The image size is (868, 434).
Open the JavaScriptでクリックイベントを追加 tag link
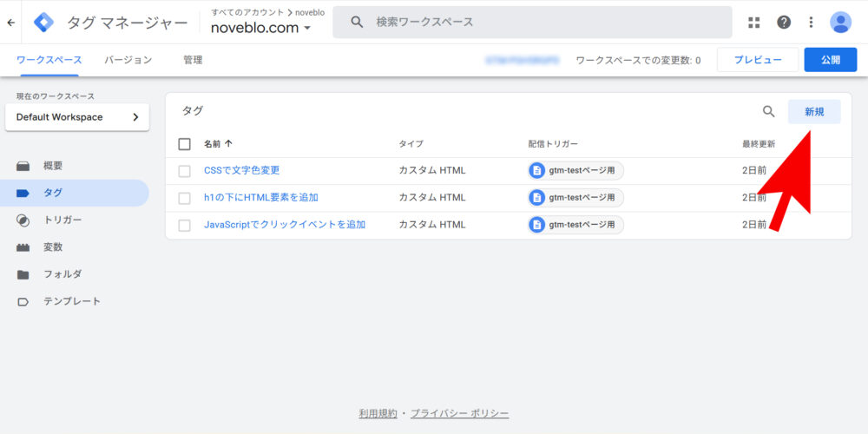tap(285, 225)
